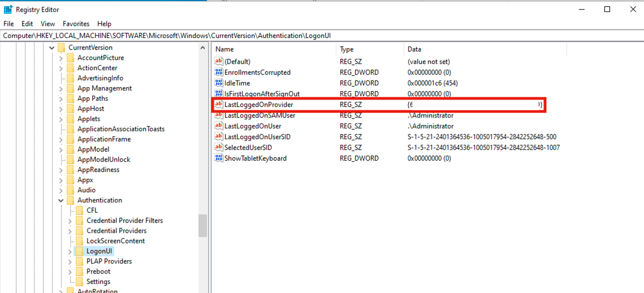Viewport: 644px width, 293px height.
Task: Click the LastLoggedOnProvider string value icon
Action: coord(219,105)
